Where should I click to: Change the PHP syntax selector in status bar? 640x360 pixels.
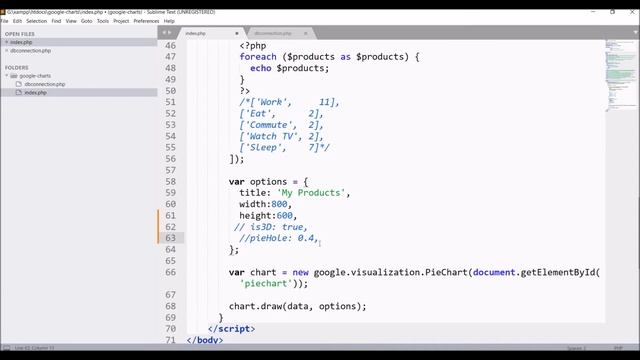tap(618, 348)
